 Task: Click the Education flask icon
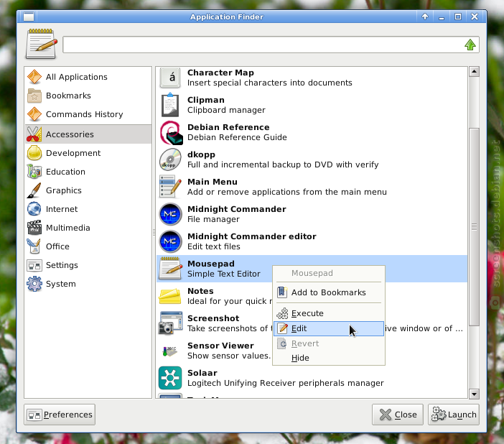pyautogui.click(x=34, y=172)
